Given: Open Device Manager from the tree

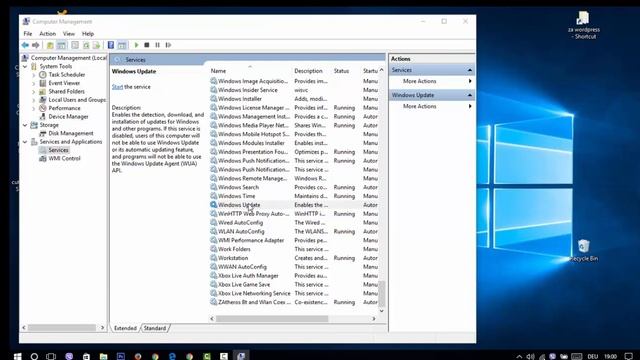Looking at the screenshot, I should point(68,116).
